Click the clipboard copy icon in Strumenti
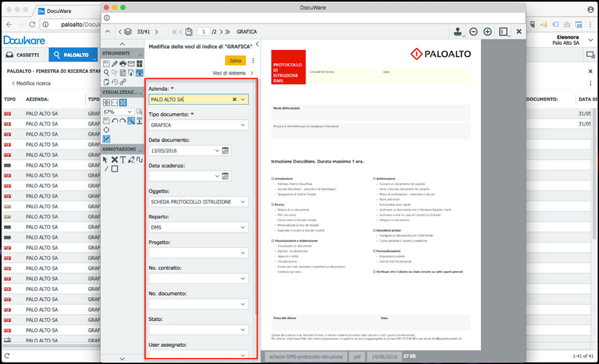This screenshot has width=599, height=364. point(106,81)
